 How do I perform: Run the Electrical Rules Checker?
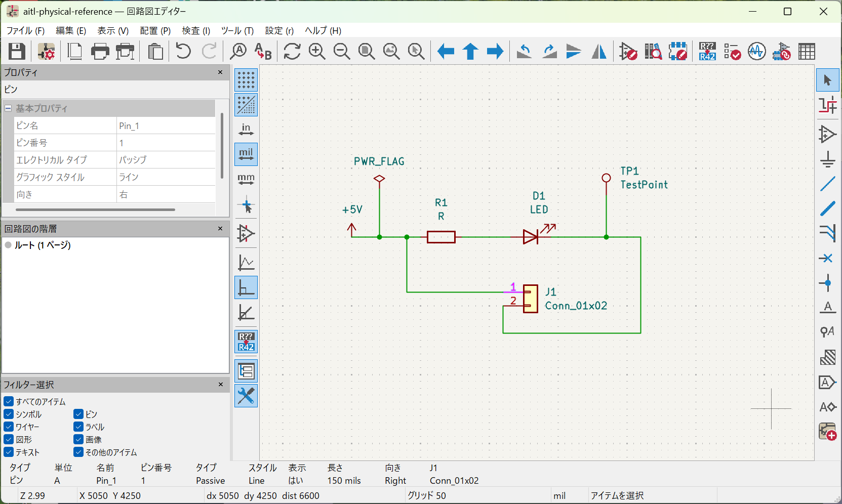coord(733,51)
